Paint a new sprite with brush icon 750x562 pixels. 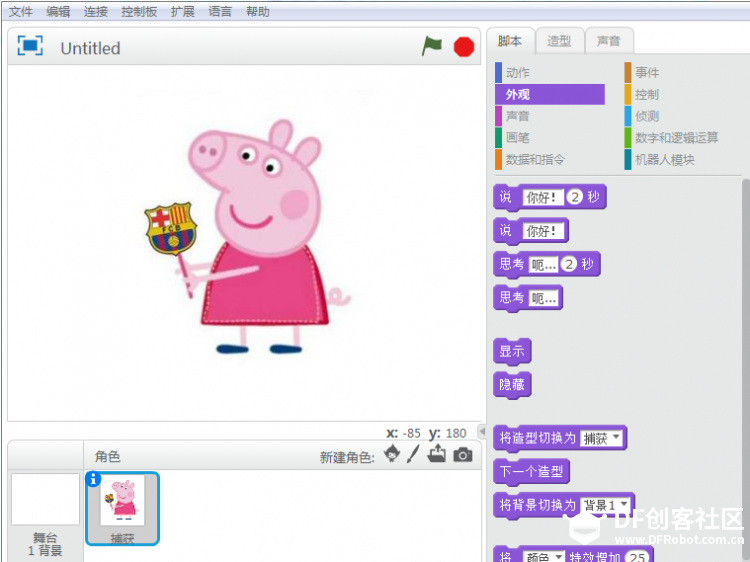413,454
